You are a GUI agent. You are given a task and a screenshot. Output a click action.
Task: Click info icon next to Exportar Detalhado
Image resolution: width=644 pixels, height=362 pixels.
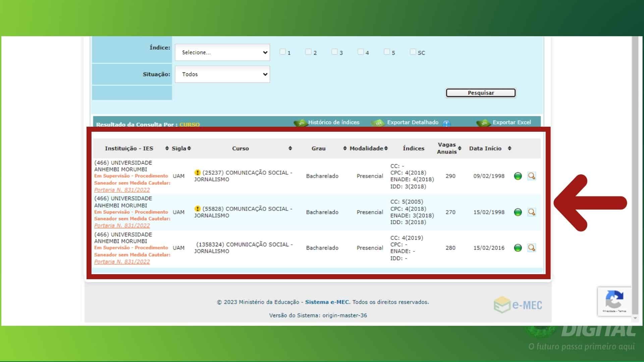[446, 123]
